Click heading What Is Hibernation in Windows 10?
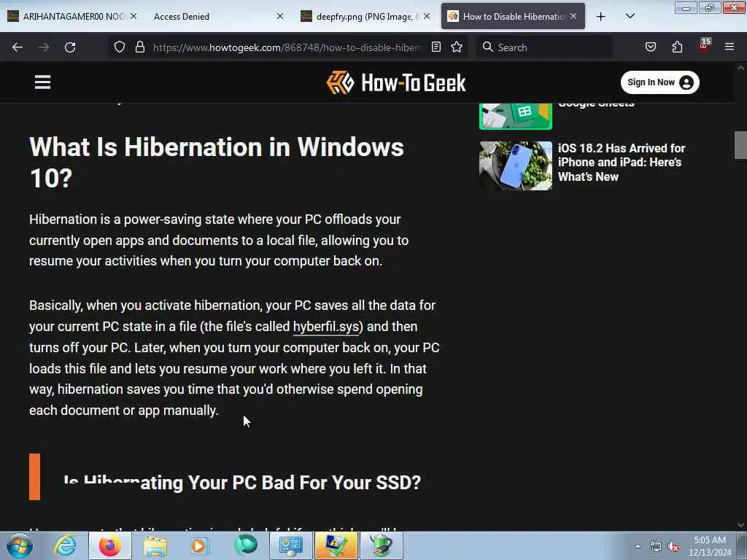 click(217, 163)
